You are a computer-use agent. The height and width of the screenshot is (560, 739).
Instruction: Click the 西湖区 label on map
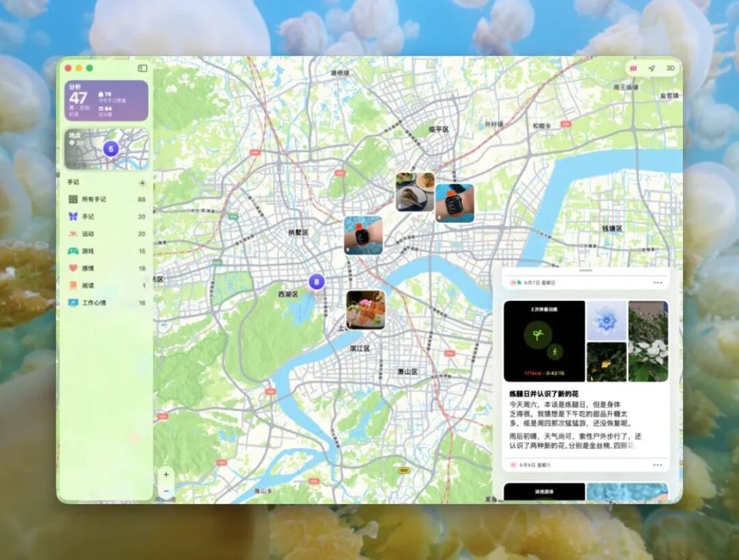click(287, 295)
